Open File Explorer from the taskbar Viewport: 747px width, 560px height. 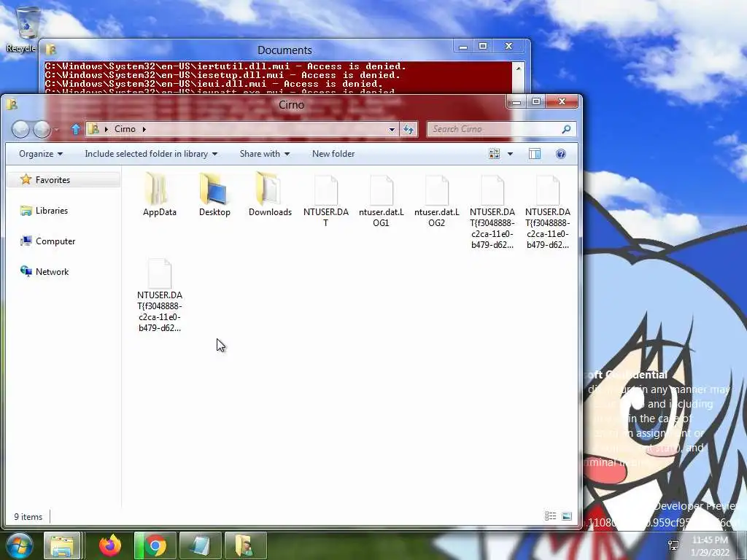coord(62,545)
